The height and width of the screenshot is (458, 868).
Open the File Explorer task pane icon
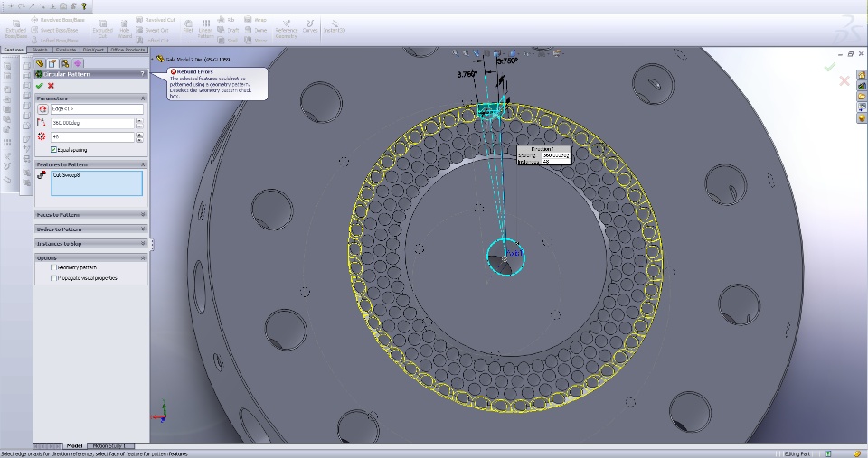tap(862, 97)
